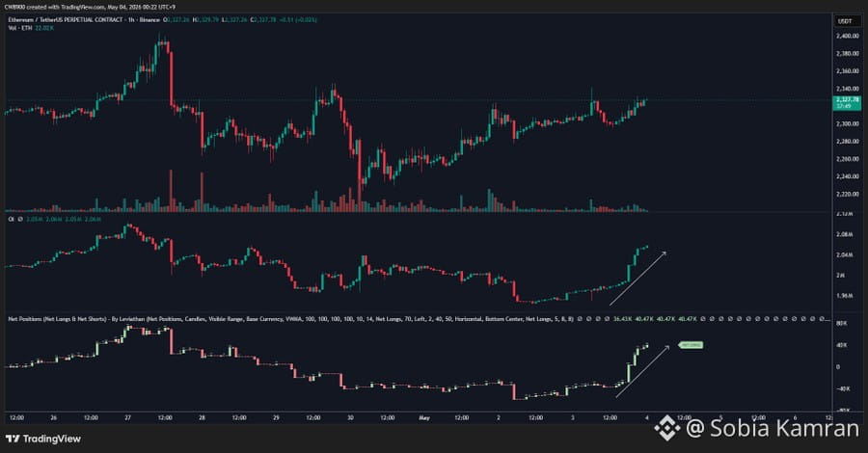Click the 40K net positions axis label
Viewport: 868px width, 453px height.
841,345
